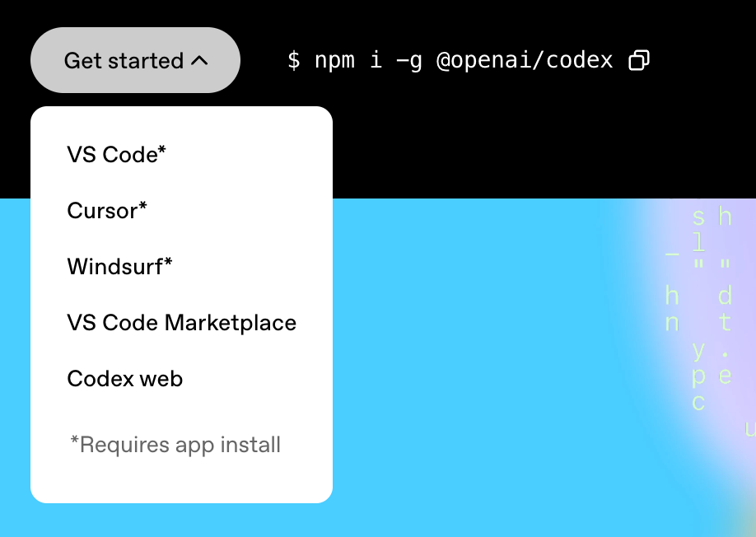Viewport: 756px width, 537px height.
Task: Click the 'i' install keyword in command
Action: pyautogui.click(x=375, y=60)
